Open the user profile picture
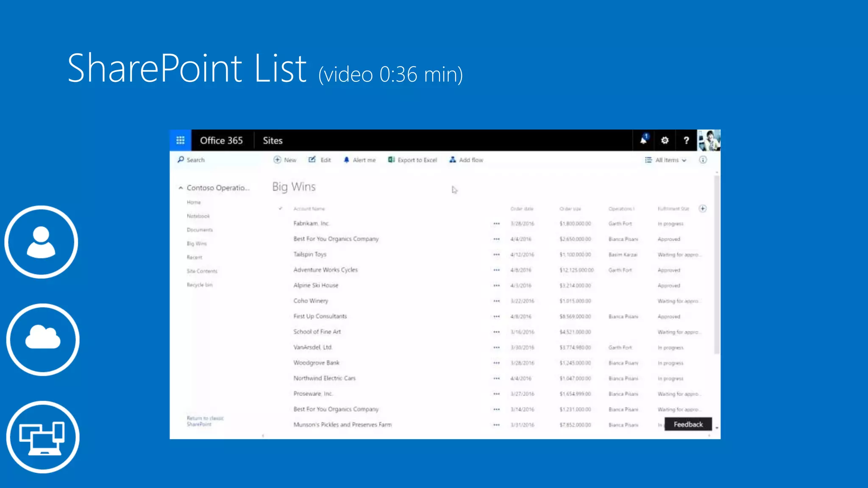 click(x=709, y=140)
